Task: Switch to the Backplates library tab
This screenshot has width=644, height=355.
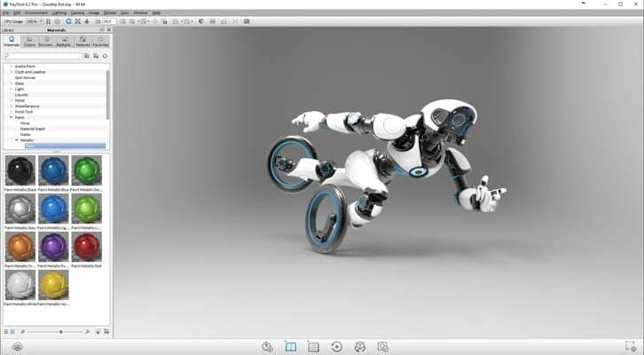Action: (x=65, y=41)
